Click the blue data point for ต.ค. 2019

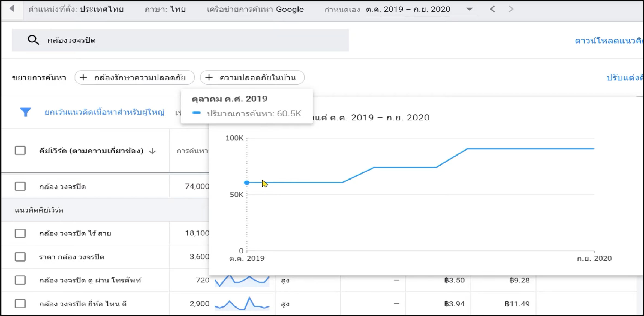tap(247, 183)
